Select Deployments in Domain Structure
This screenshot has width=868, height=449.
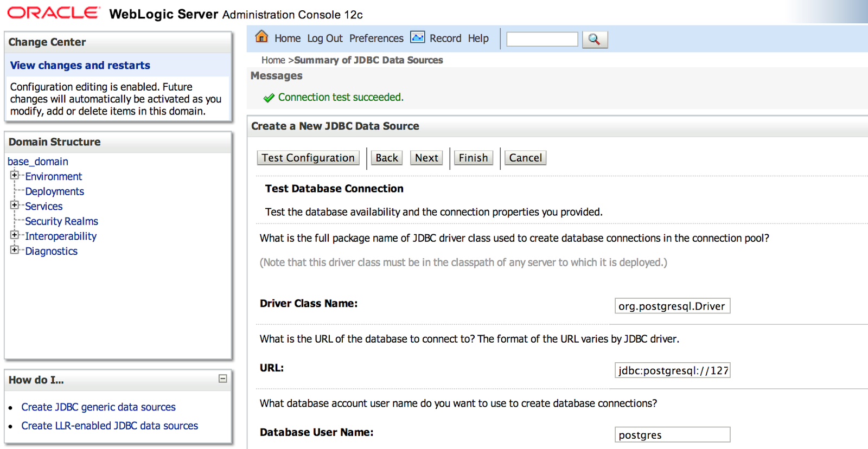pos(55,191)
